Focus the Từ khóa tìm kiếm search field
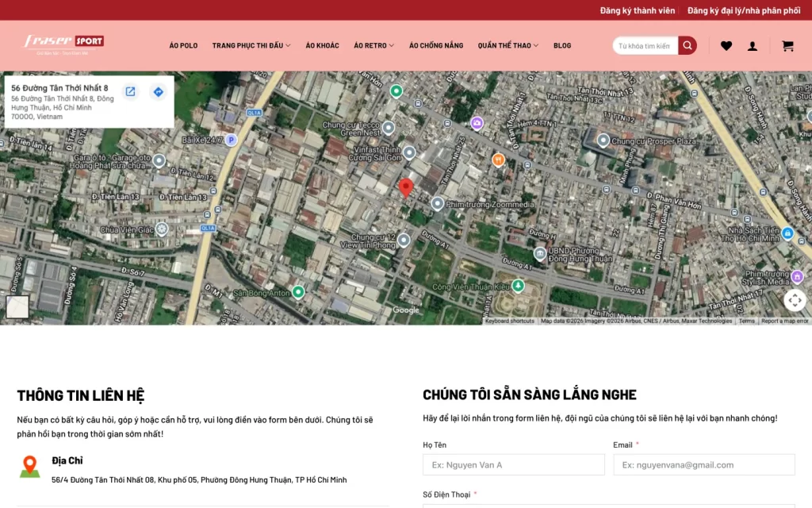812x508 pixels. click(x=645, y=45)
